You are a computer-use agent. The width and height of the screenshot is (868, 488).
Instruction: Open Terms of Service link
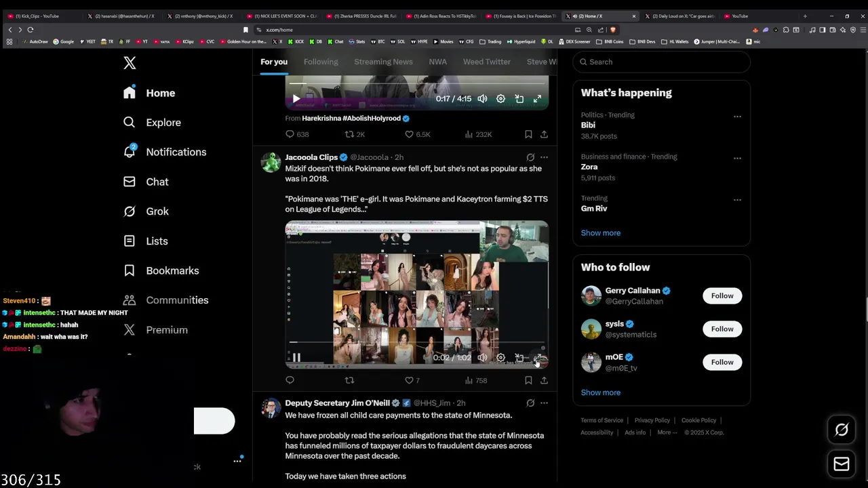pos(601,420)
